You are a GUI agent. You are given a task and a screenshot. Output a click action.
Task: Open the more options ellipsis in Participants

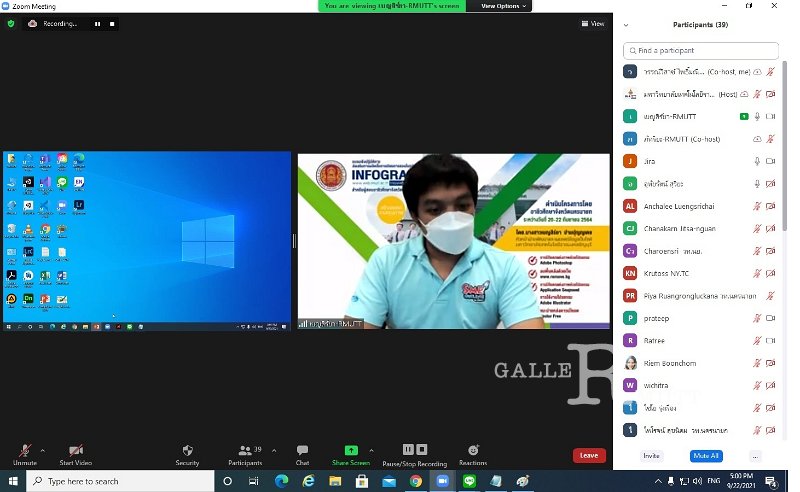click(x=755, y=456)
